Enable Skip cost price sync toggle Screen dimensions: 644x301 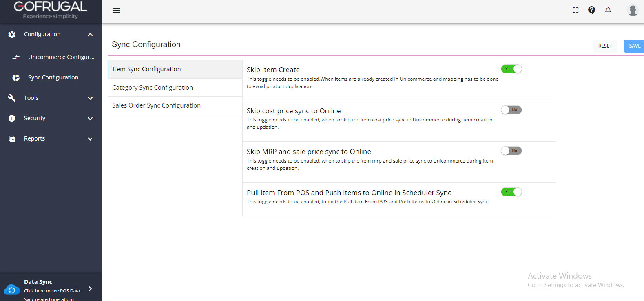511,110
